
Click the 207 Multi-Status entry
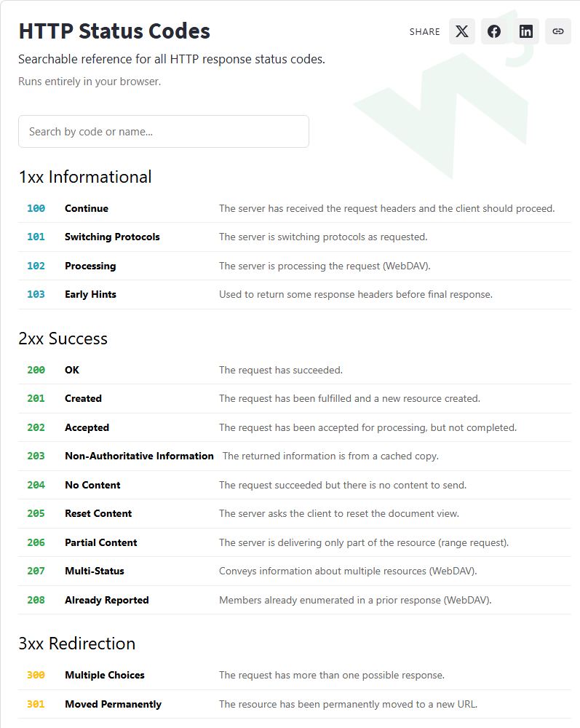coord(295,571)
